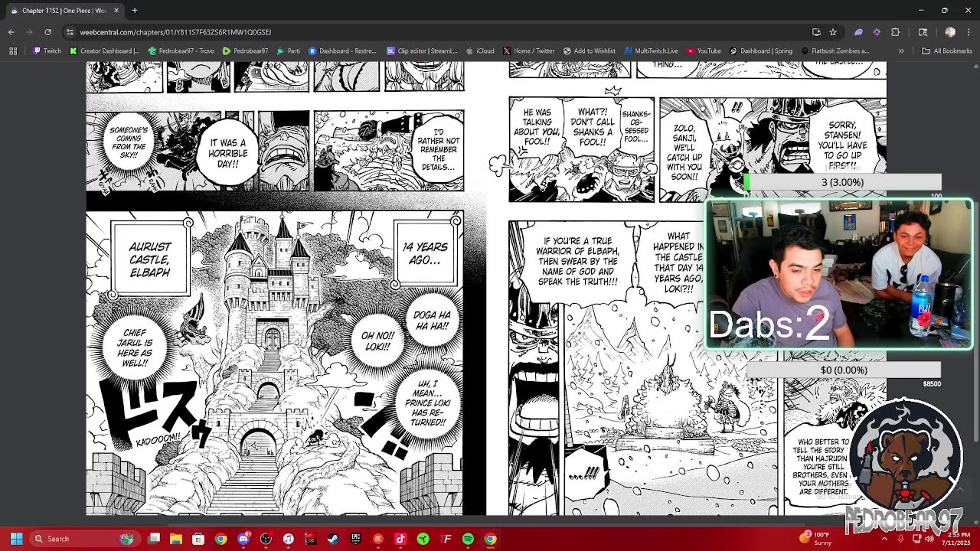Open the Flatbush Zombies bookmark

(835, 51)
